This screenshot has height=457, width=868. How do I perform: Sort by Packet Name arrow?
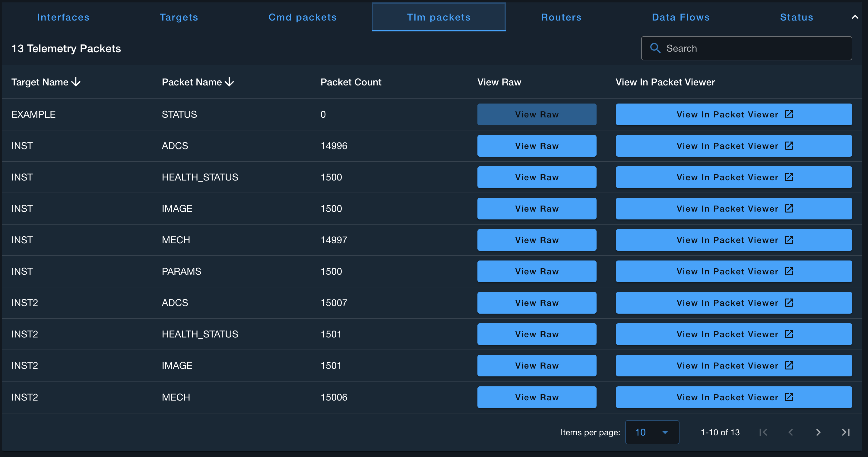point(230,82)
